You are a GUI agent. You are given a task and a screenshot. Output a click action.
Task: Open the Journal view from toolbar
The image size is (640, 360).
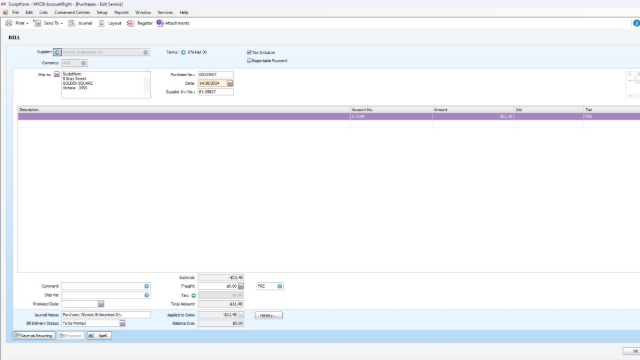pyautogui.click(x=80, y=23)
